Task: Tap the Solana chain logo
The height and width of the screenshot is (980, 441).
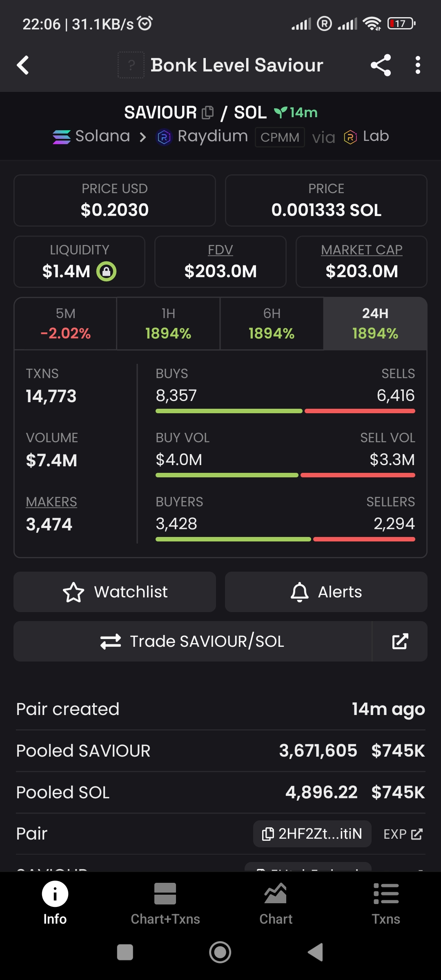Action: coord(62,137)
